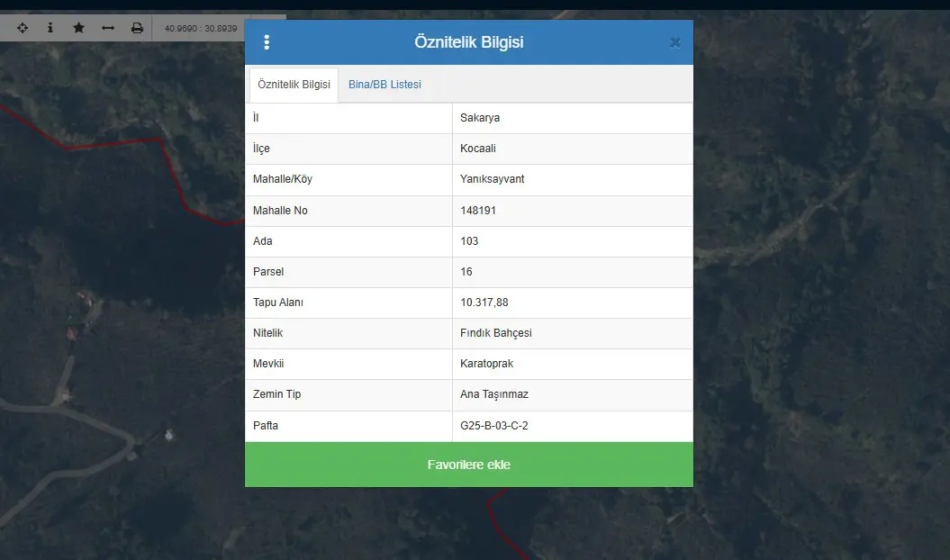Click the coordinates display 40.9690 : 30.8939
The width and height of the screenshot is (950, 560).
pyautogui.click(x=201, y=29)
